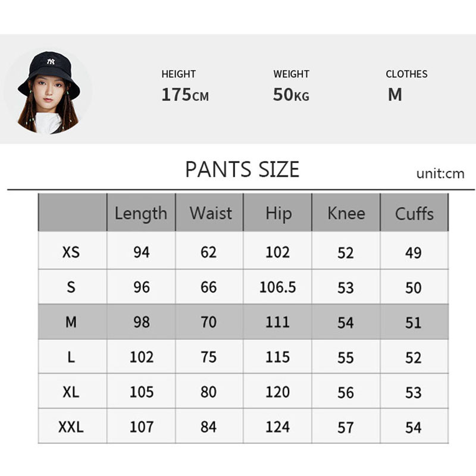
Task: Choose the XL size row label
Action: pos(71,392)
